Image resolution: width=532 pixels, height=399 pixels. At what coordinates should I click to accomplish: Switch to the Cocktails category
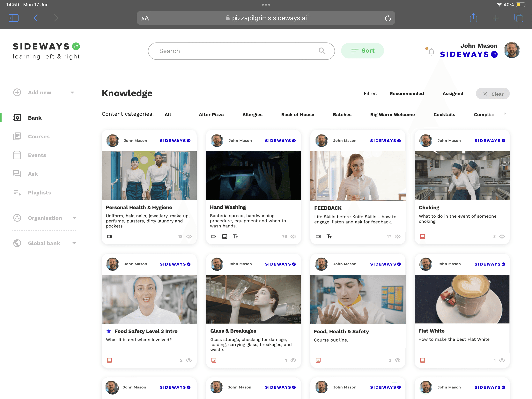444,115
